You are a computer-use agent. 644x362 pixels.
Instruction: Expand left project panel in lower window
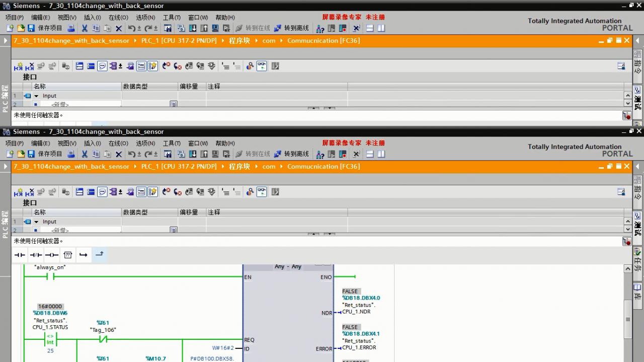point(6,167)
